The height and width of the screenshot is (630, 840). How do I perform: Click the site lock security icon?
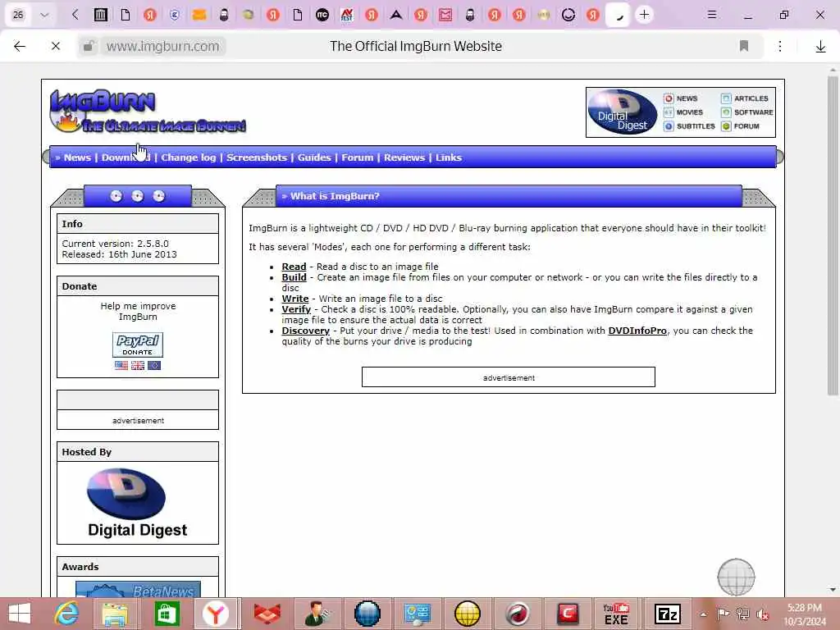(89, 46)
